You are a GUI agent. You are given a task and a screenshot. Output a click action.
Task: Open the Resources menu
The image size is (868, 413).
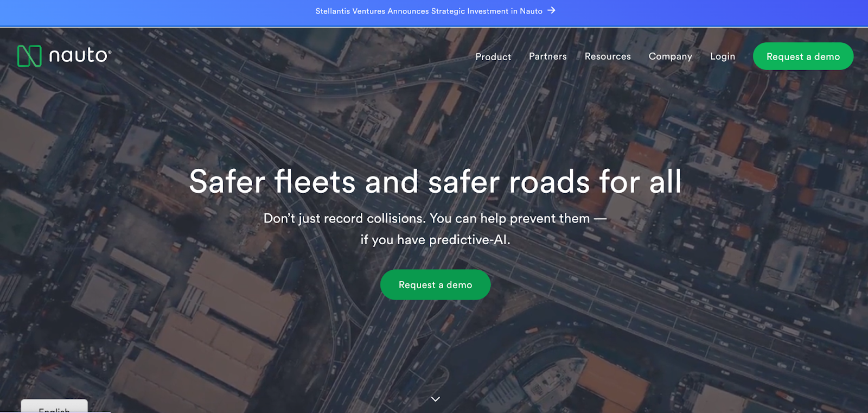(608, 56)
